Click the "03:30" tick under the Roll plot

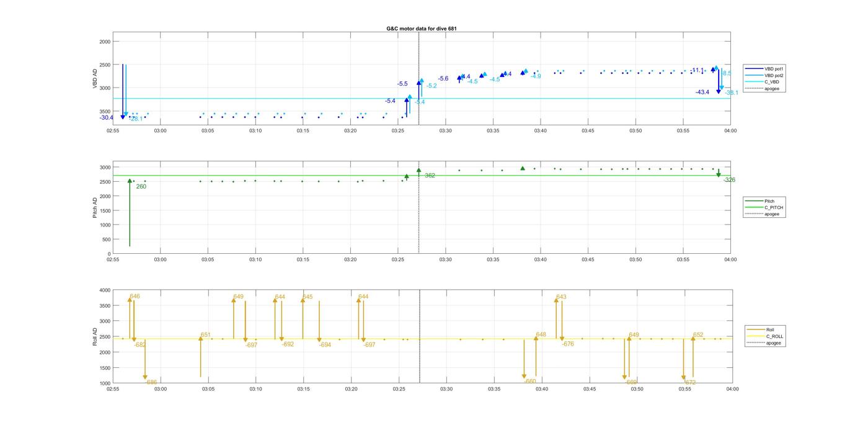click(x=446, y=390)
